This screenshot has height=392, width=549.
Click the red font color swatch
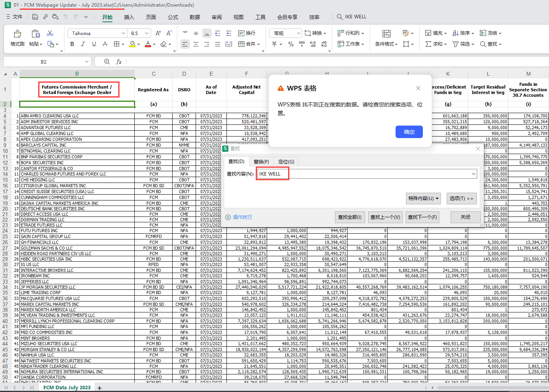[x=148, y=44]
